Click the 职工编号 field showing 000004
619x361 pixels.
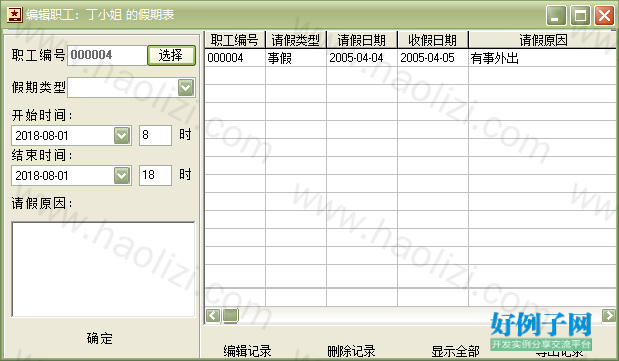point(107,55)
